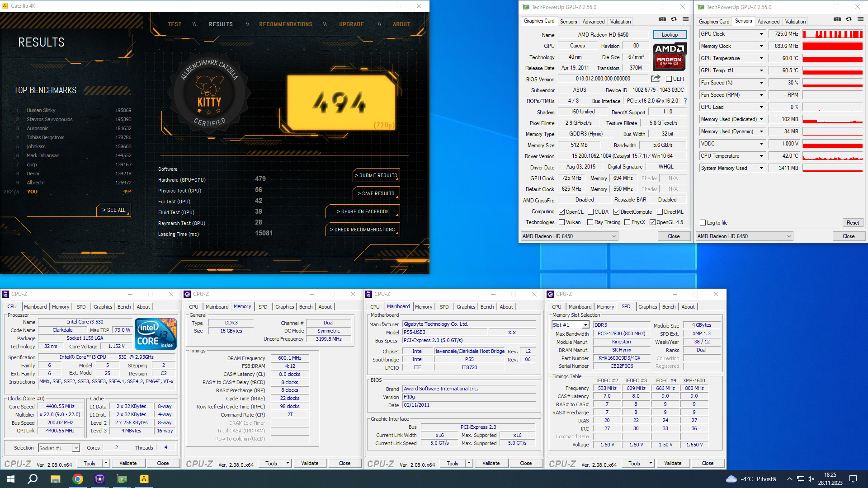Open the Memory Clock sensor dropdown
The image size is (868, 488).
pyautogui.click(x=761, y=46)
